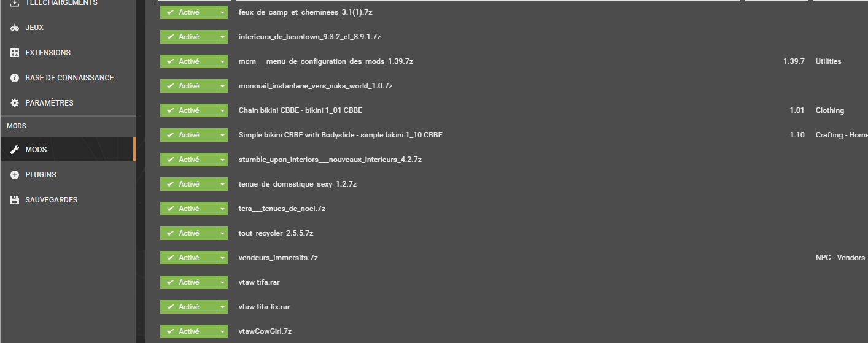Click the Utilities category cell
The image size is (868, 343).
pyautogui.click(x=828, y=61)
